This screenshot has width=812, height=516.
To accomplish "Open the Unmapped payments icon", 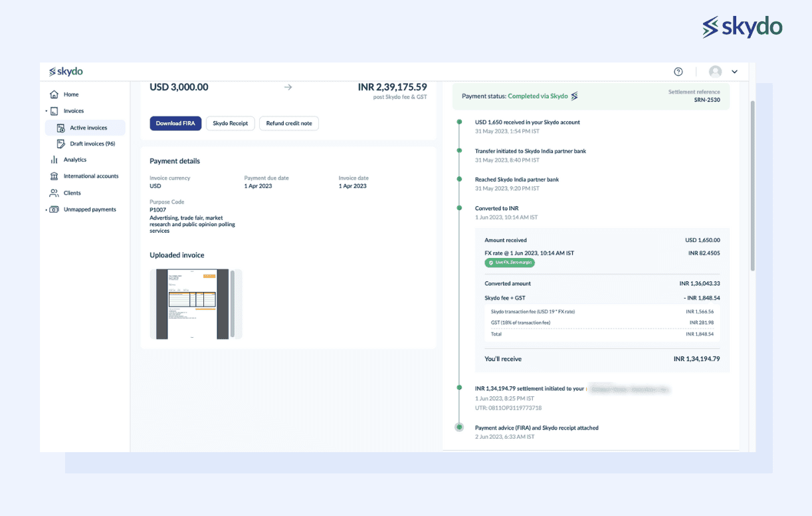I will tap(54, 209).
